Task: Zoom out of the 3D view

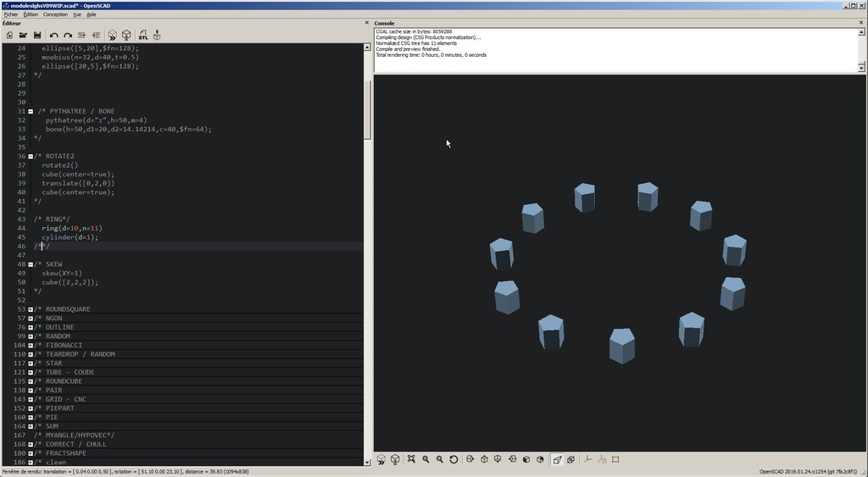Action: [x=440, y=459]
